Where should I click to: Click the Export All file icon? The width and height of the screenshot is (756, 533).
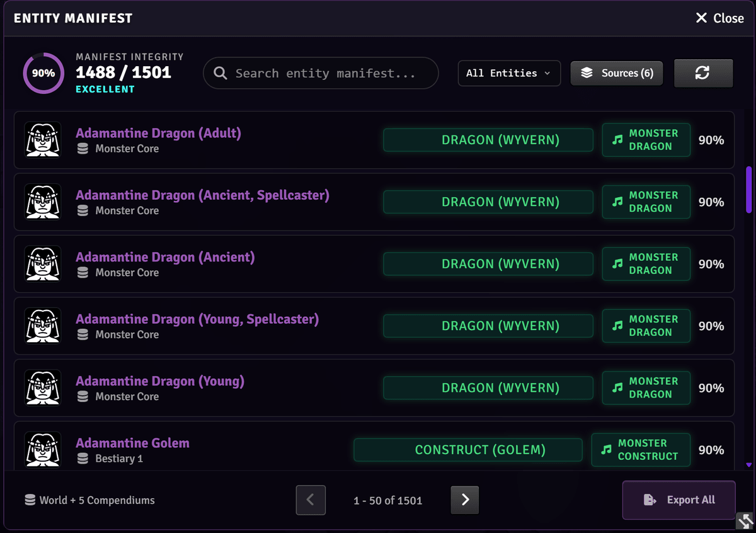point(650,500)
